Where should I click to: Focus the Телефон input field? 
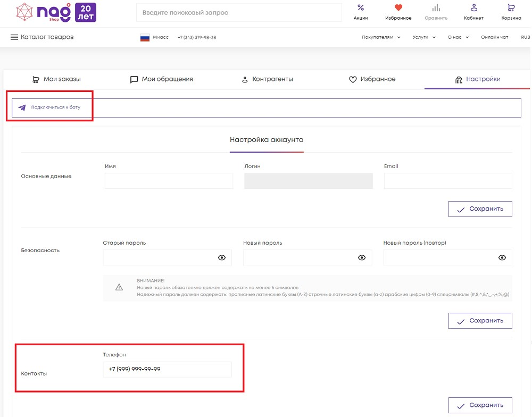point(167,369)
